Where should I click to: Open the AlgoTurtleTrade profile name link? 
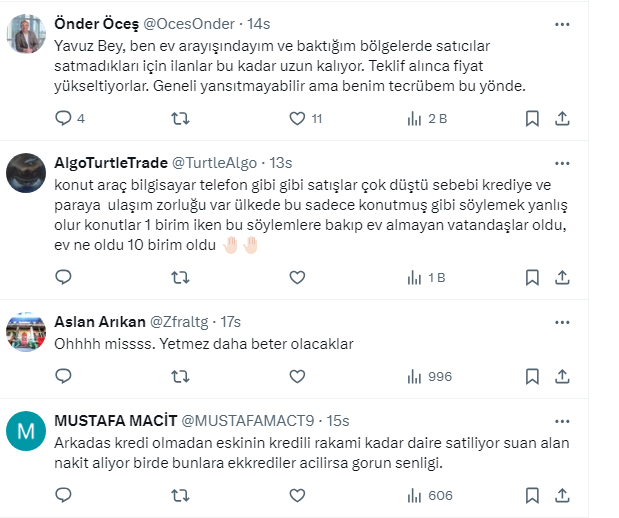pos(111,162)
